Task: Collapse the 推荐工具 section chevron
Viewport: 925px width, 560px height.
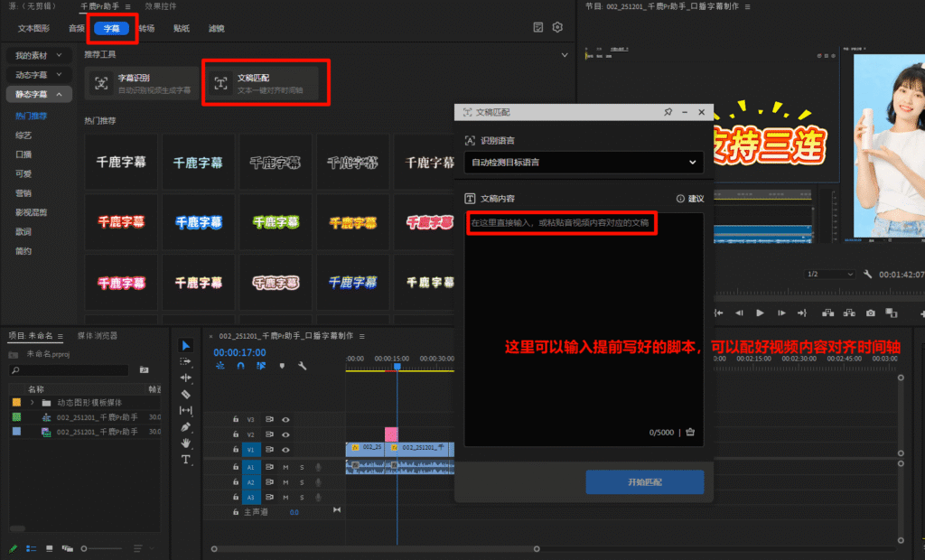Action: [x=565, y=55]
